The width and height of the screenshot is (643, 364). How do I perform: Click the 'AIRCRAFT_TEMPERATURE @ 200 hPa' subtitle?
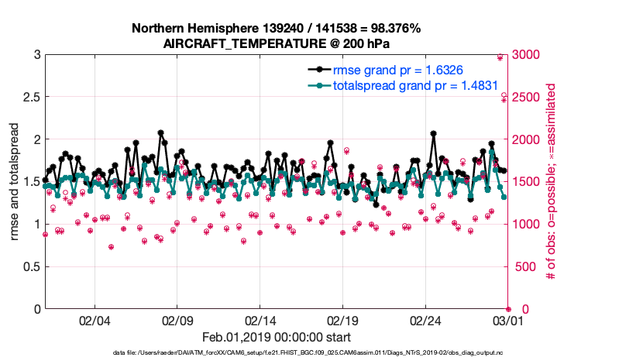click(276, 43)
